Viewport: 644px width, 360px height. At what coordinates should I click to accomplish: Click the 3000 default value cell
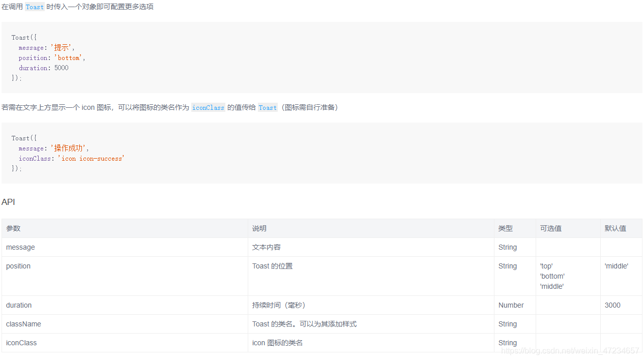tap(612, 305)
